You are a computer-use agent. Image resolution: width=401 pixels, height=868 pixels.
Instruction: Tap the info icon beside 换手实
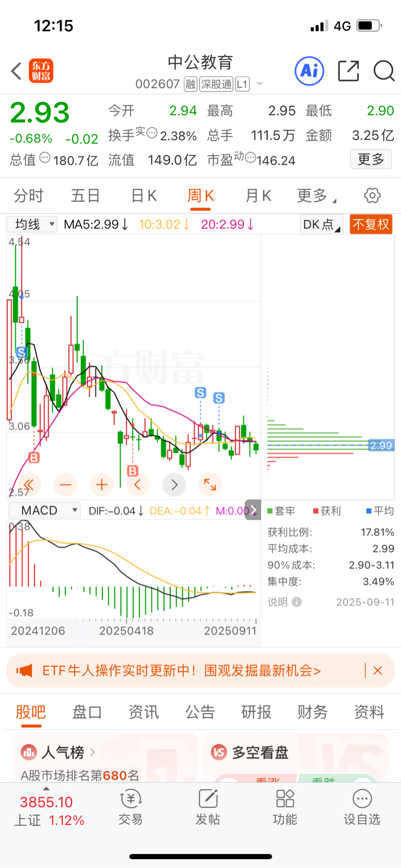pyautogui.click(x=152, y=133)
